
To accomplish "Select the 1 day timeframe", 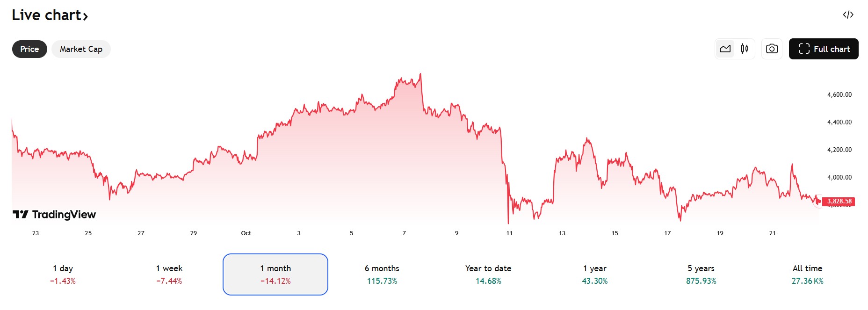I will coord(63,274).
